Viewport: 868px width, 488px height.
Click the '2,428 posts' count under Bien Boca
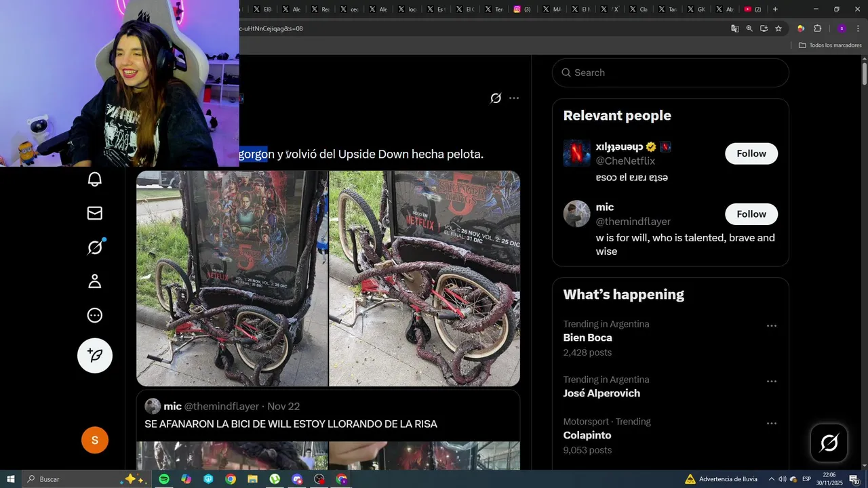587,352
